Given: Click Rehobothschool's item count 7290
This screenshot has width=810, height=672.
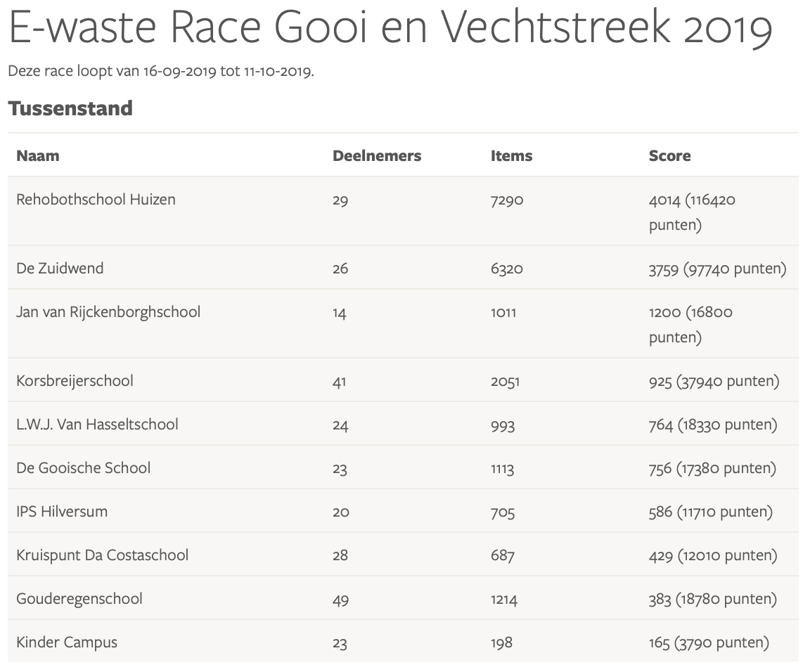Looking at the screenshot, I should tap(507, 200).
